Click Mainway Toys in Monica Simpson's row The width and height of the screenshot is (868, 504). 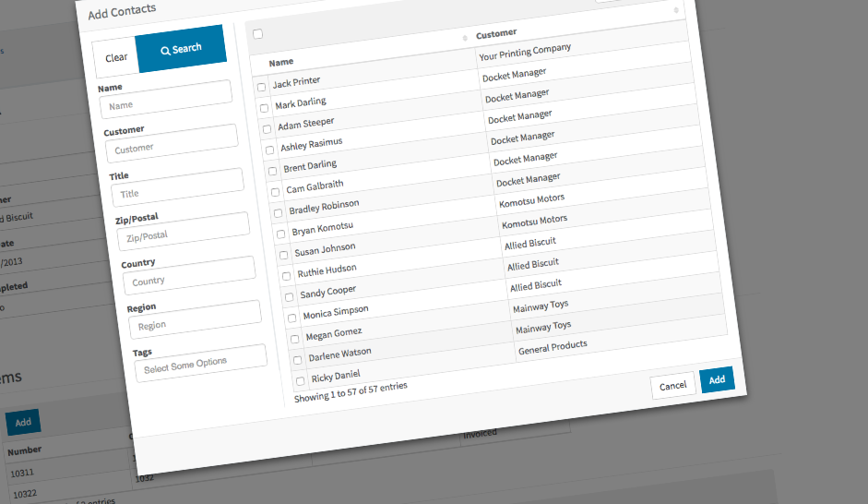click(541, 306)
